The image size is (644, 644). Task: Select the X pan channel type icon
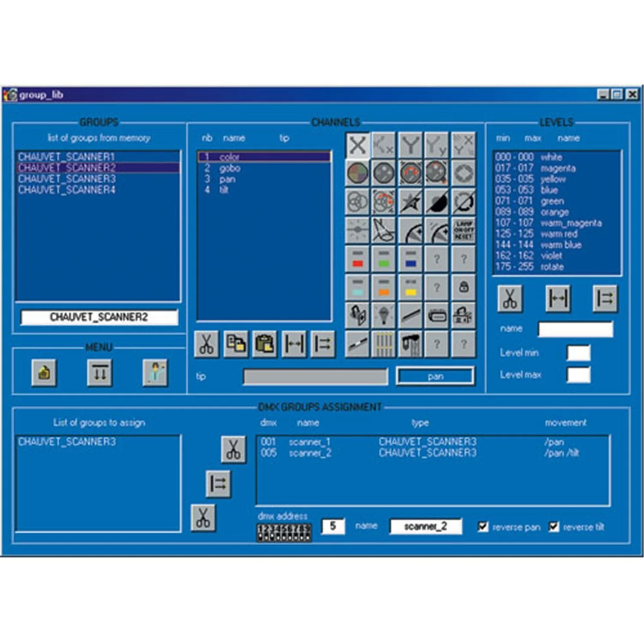[x=357, y=145]
